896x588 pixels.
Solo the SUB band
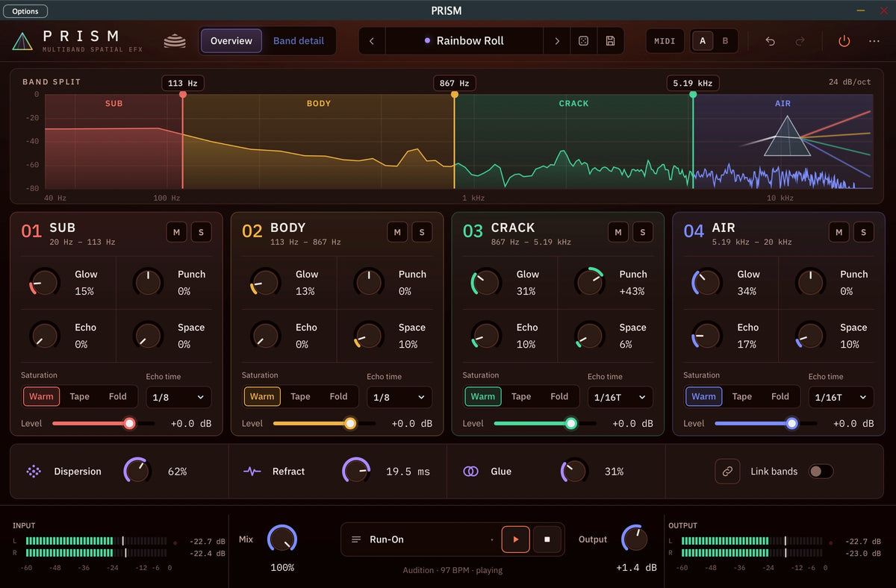click(201, 232)
